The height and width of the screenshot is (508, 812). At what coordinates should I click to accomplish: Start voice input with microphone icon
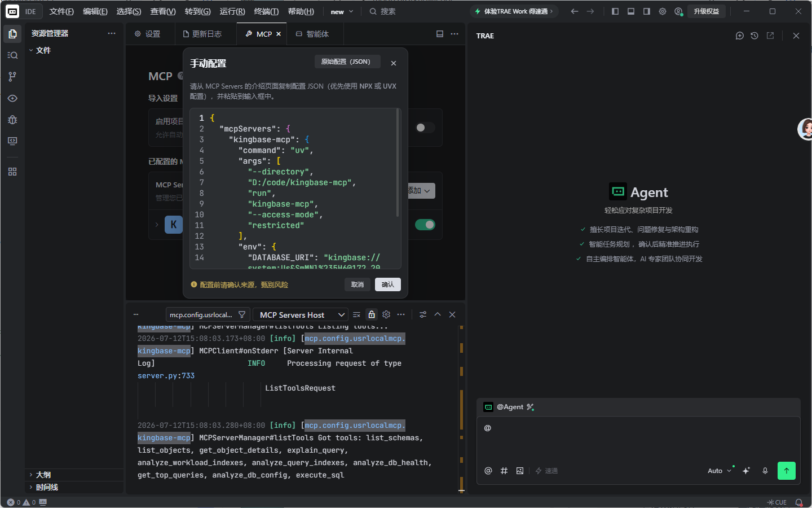[765, 471]
